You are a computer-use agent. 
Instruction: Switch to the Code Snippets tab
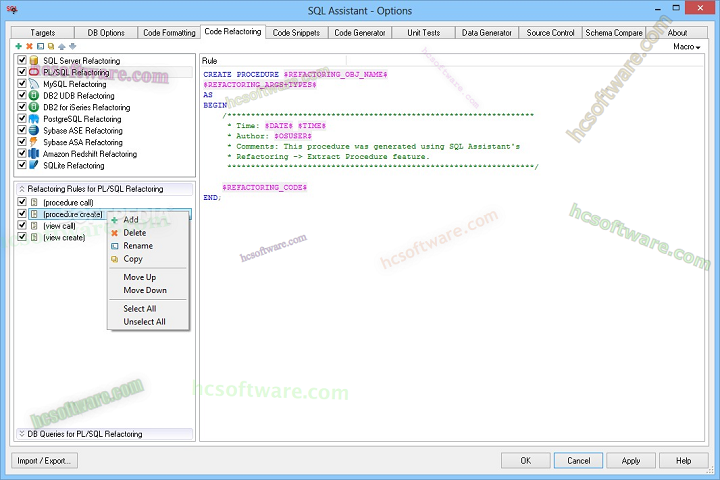pyautogui.click(x=296, y=33)
